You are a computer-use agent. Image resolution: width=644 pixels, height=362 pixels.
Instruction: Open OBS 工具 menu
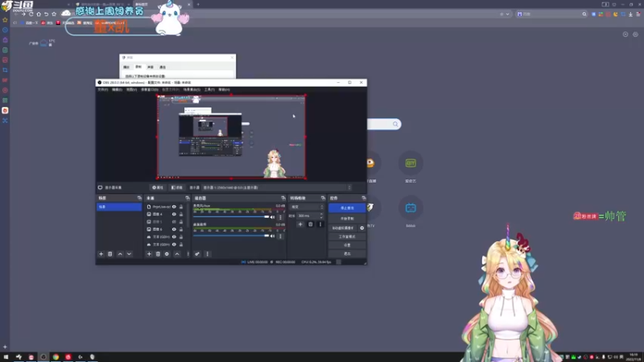coord(209,89)
